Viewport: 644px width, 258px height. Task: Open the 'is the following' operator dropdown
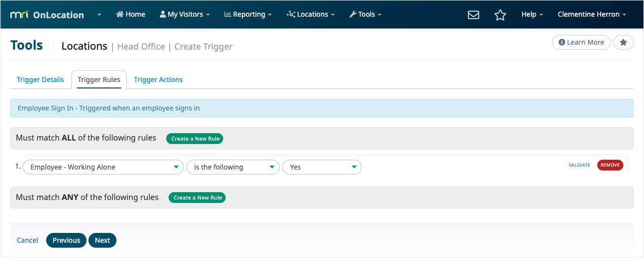(233, 167)
